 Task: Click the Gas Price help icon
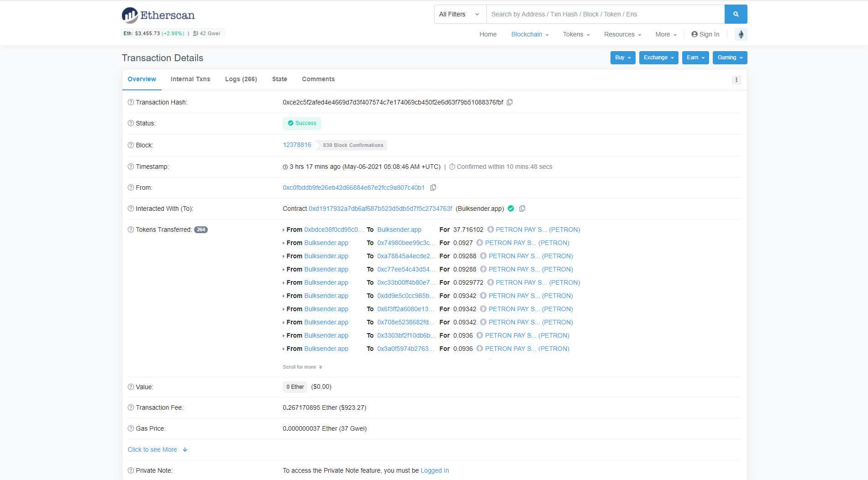click(131, 428)
